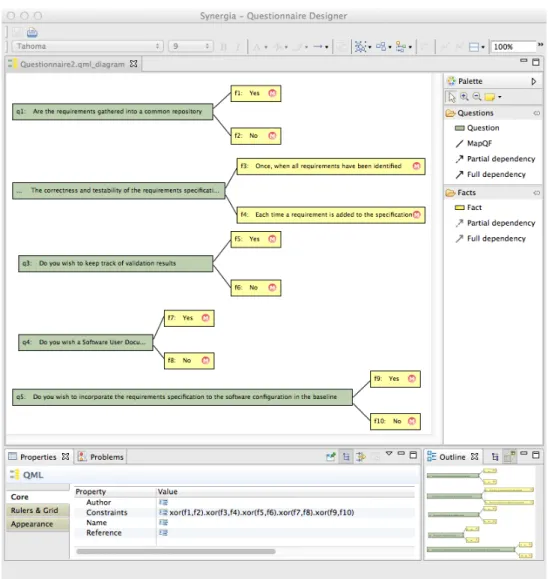Image resolution: width=549 pixels, height=579 pixels.
Task: Click the Bold formatting icon
Action: coord(223,47)
